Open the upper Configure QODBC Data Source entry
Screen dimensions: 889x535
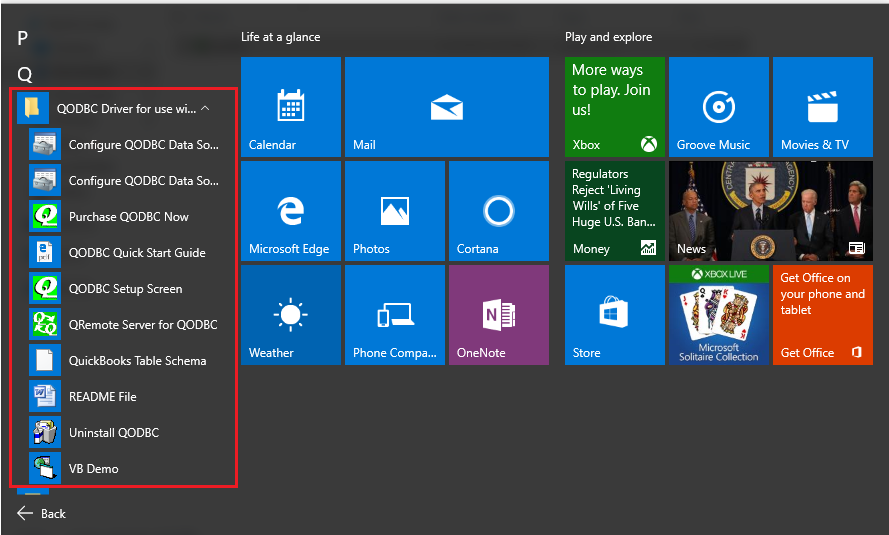pos(124,145)
